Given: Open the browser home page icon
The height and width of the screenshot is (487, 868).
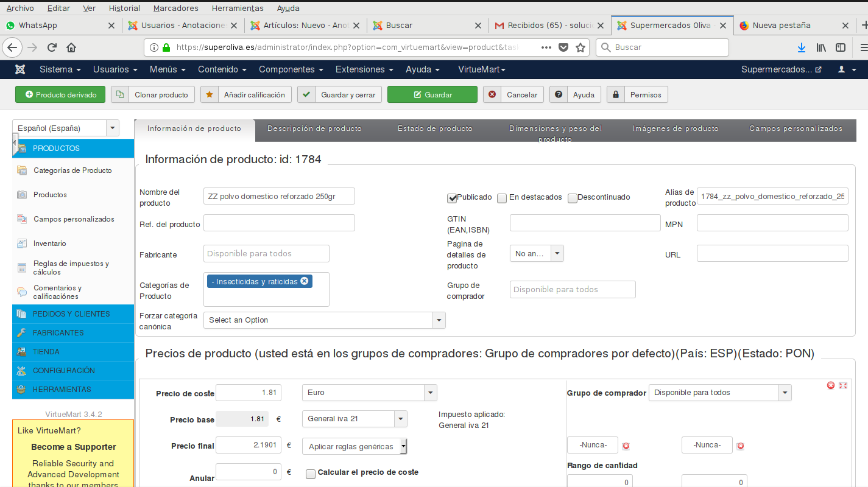Looking at the screenshot, I should tap(71, 47).
